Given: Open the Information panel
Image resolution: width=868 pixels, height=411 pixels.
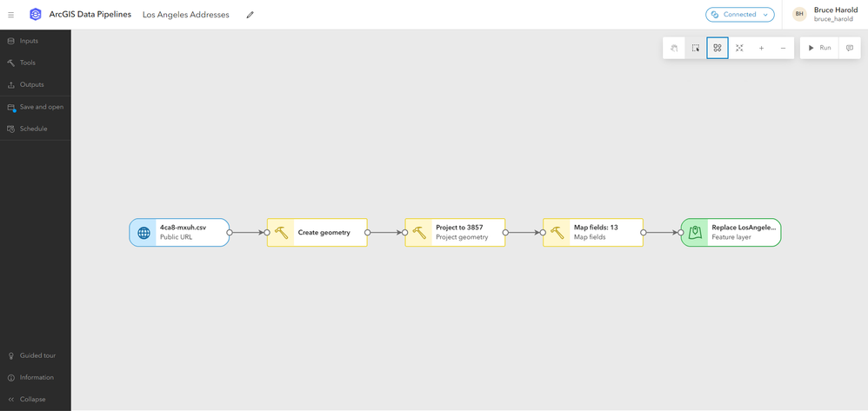Looking at the screenshot, I should [x=36, y=377].
